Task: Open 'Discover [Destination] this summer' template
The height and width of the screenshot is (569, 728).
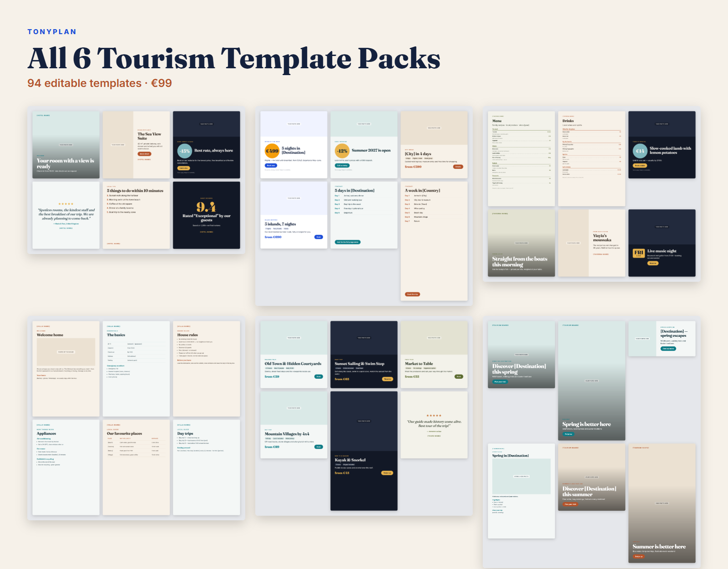Action: pyautogui.click(x=592, y=477)
